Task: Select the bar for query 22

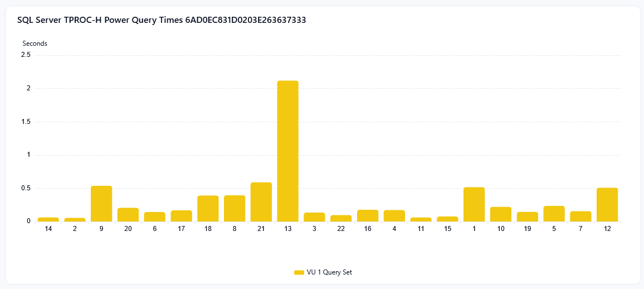Action: 341,218
